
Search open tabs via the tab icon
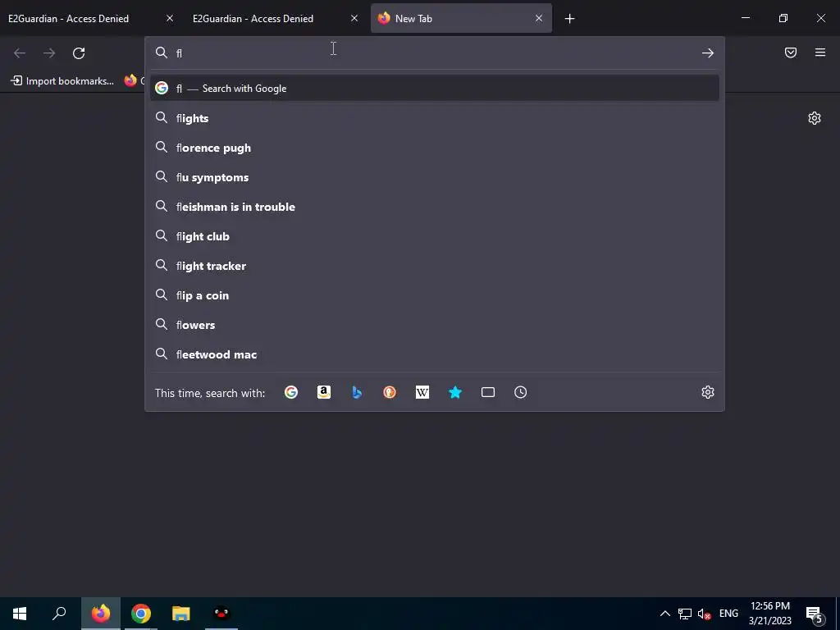[488, 393]
